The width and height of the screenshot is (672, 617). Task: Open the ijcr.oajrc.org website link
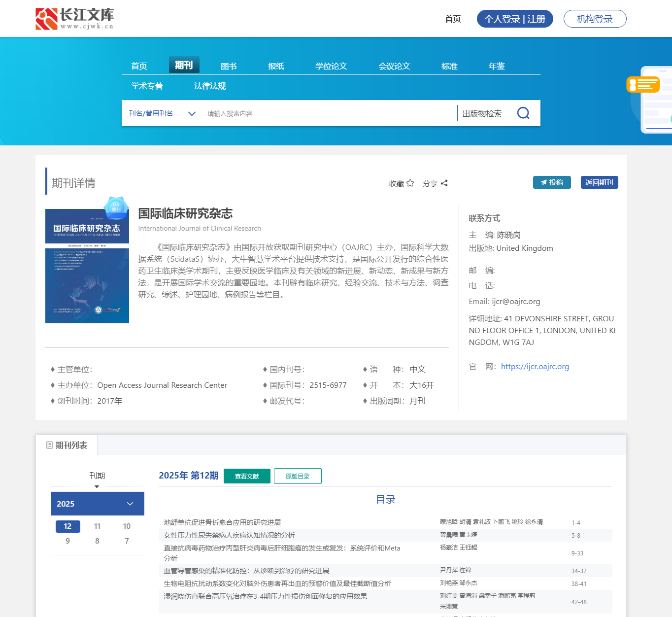coord(535,367)
